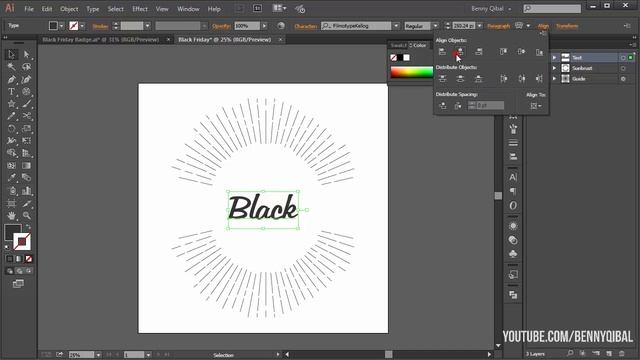Image resolution: width=640 pixels, height=360 pixels.
Task: Select the Hand tool
Action: 11,215
